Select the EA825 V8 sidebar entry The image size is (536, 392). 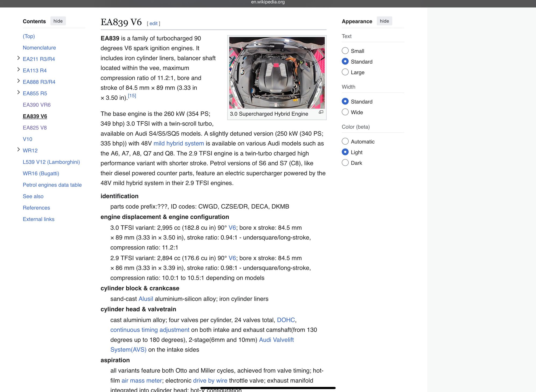point(35,128)
